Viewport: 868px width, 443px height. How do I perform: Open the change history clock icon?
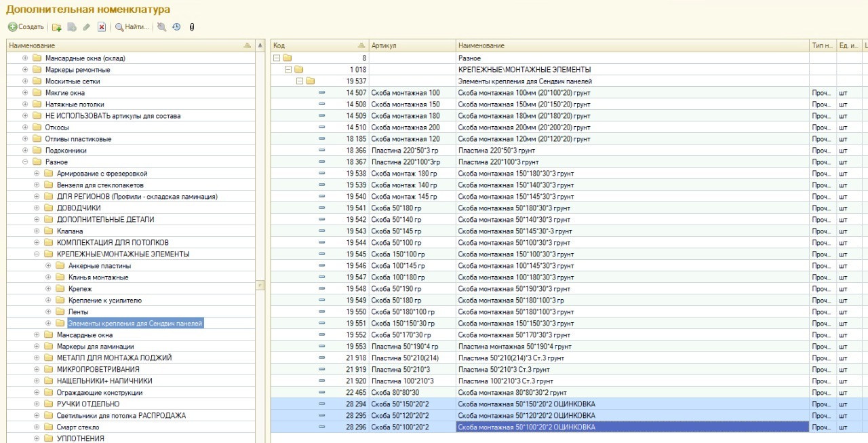pos(176,27)
